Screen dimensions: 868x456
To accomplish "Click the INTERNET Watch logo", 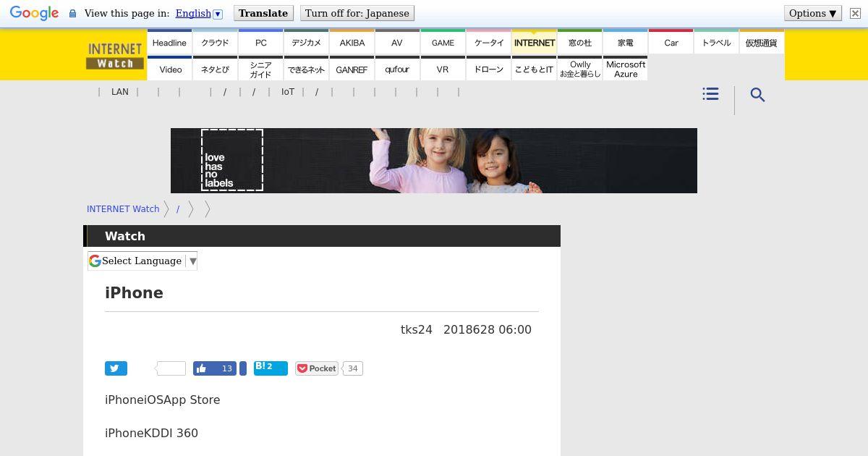I will pos(115,56).
